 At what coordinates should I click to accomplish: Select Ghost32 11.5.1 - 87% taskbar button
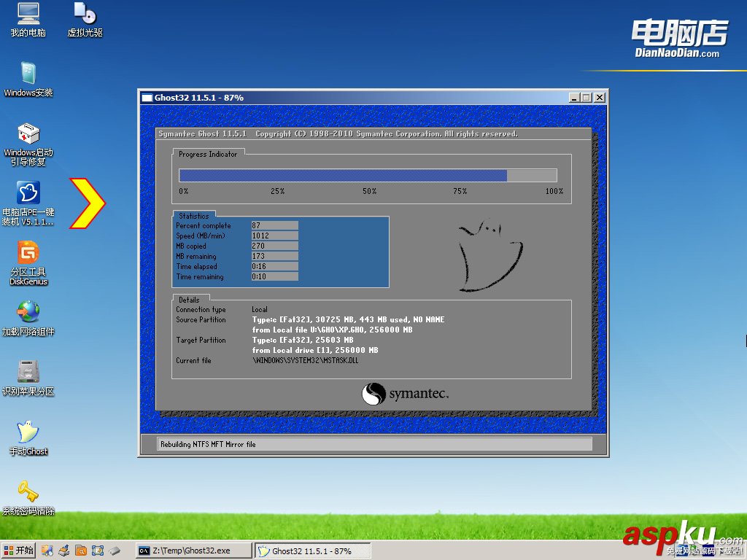(312, 551)
